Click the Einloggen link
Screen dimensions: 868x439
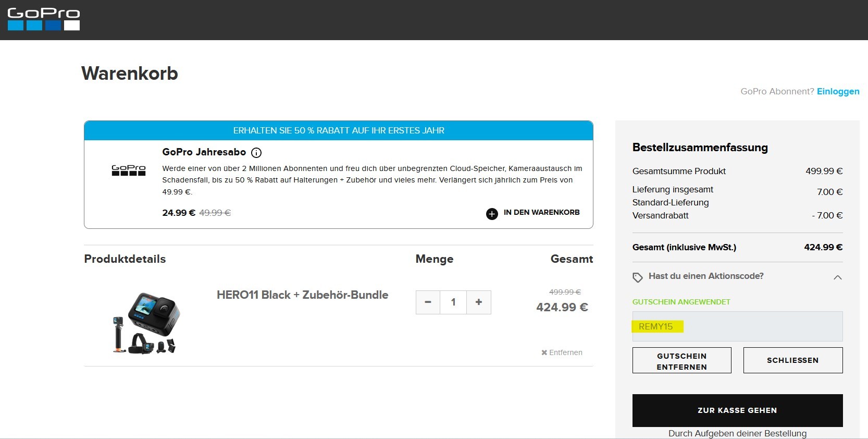click(x=838, y=91)
